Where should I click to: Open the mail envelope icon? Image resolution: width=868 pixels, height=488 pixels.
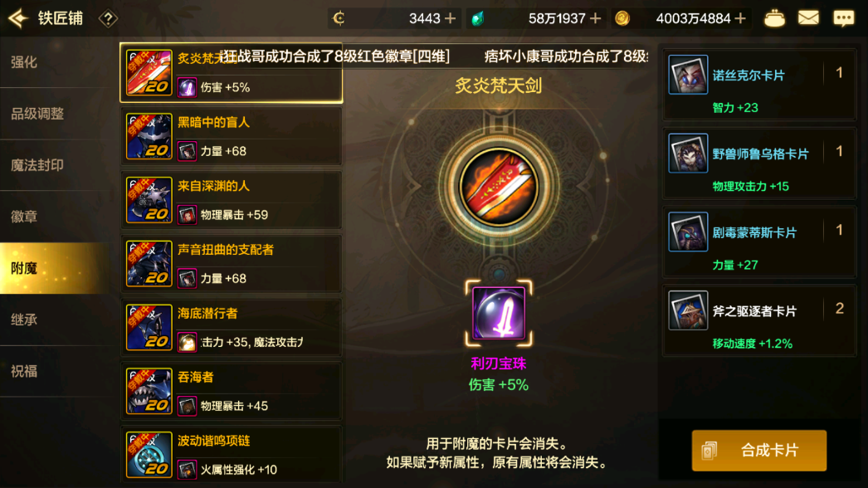808,18
